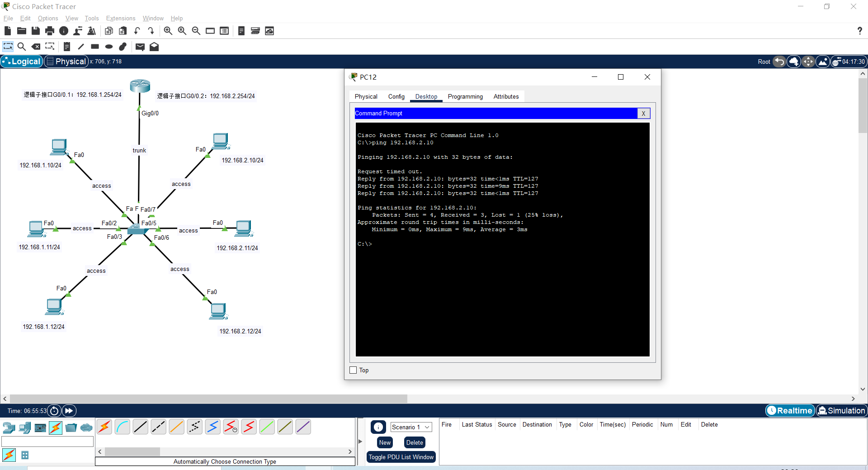This screenshot has width=868, height=470.
Task: Open the File menu
Action: pos(8,18)
